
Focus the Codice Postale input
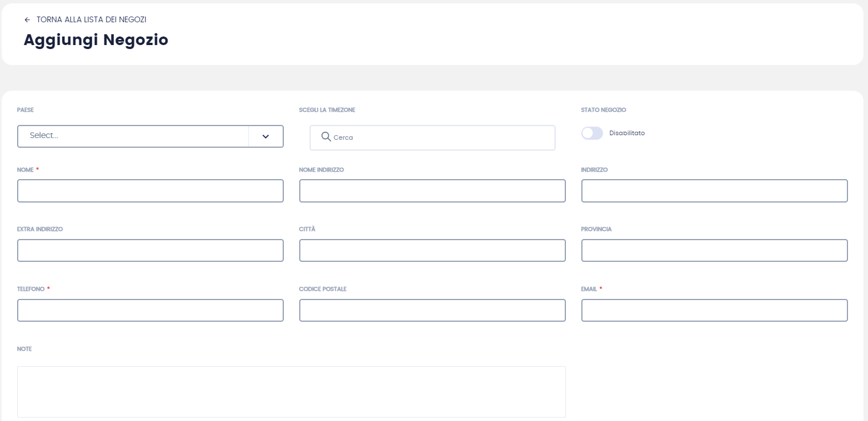(432, 310)
